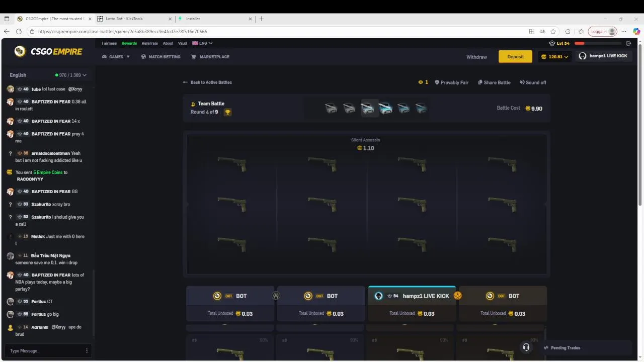This screenshot has height=362, width=644.
Task: Open the About page
Action: point(168,43)
